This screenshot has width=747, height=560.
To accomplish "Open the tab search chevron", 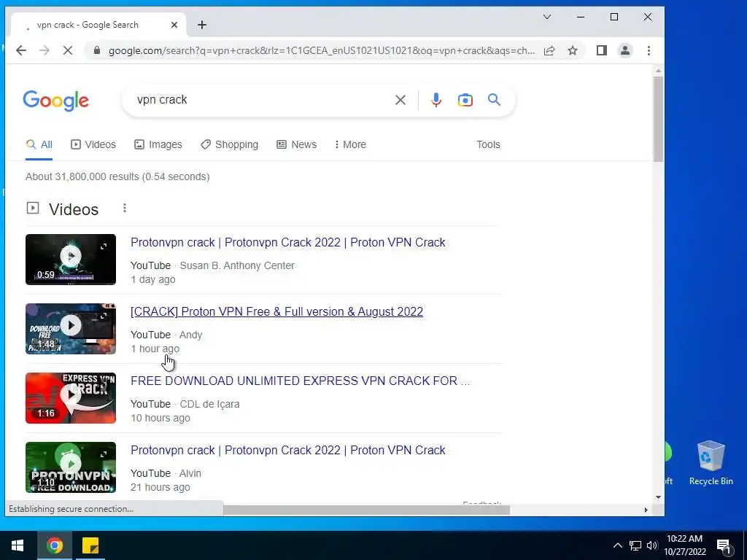I will point(547,17).
